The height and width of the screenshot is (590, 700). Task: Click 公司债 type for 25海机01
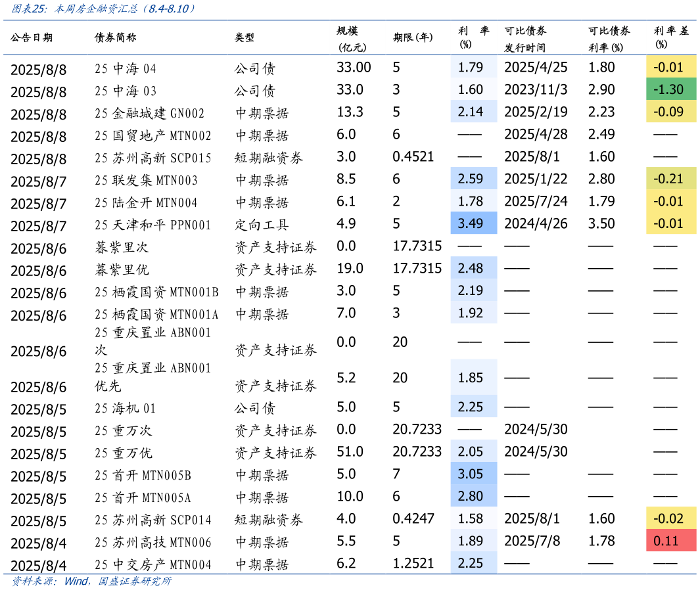[255, 409]
